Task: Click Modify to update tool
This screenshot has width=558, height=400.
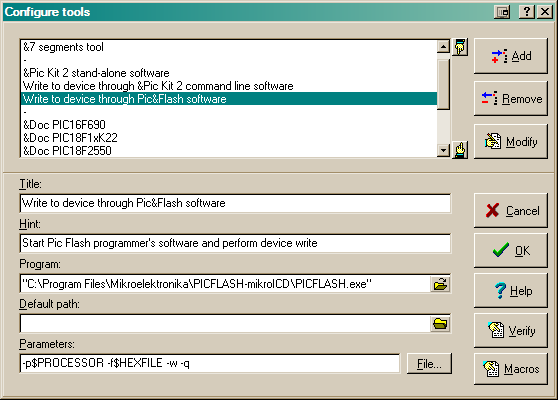Action: pos(511,142)
